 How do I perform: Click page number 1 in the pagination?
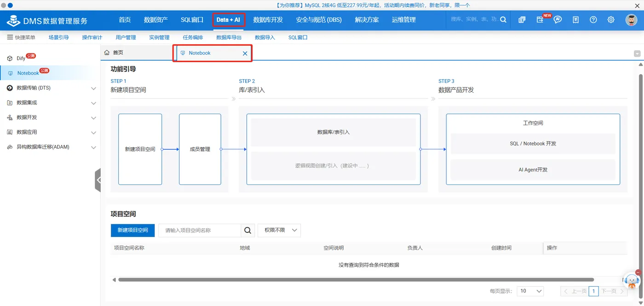coord(594,291)
